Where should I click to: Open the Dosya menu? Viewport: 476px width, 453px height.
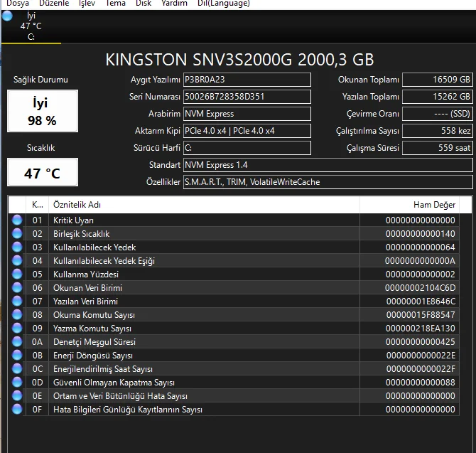18,4
